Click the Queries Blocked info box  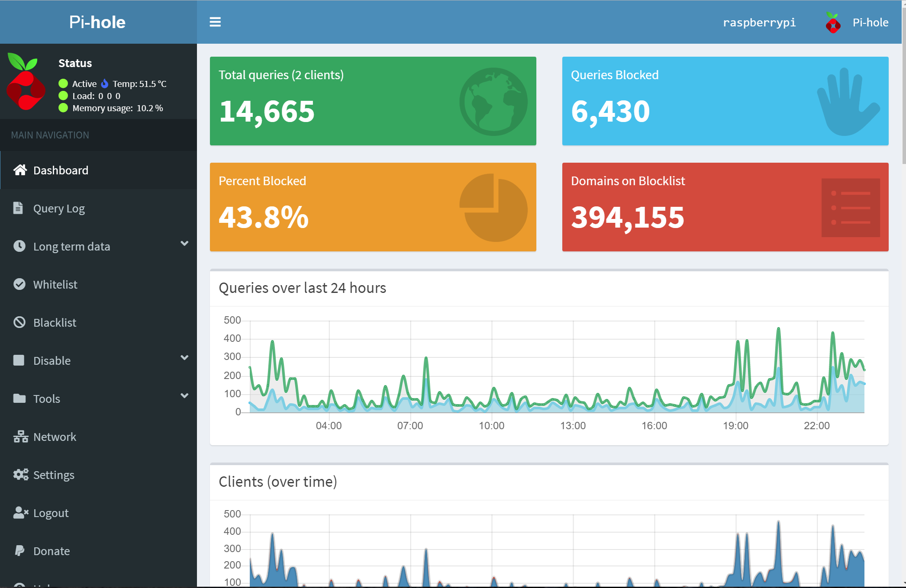click(x=725, y=101)
